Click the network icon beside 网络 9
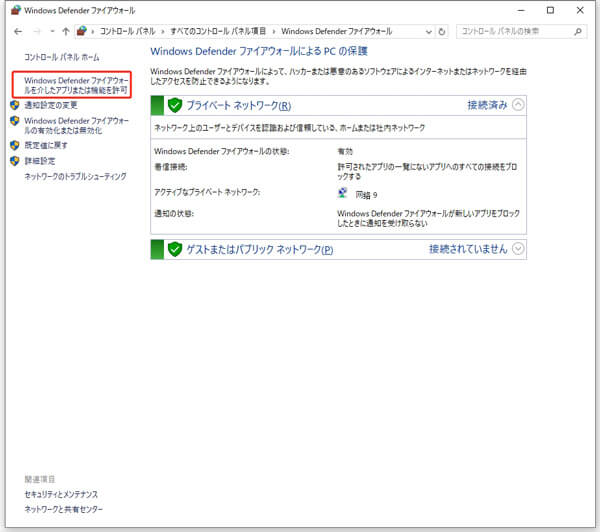Viewport: 600px width, 532px height. [x=342, y=193]
